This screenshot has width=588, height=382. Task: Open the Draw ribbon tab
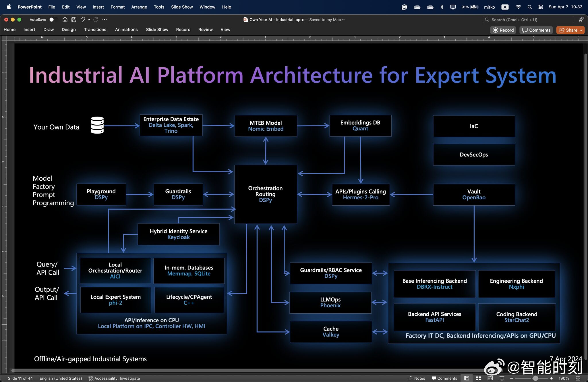click(x=49, y=29)
